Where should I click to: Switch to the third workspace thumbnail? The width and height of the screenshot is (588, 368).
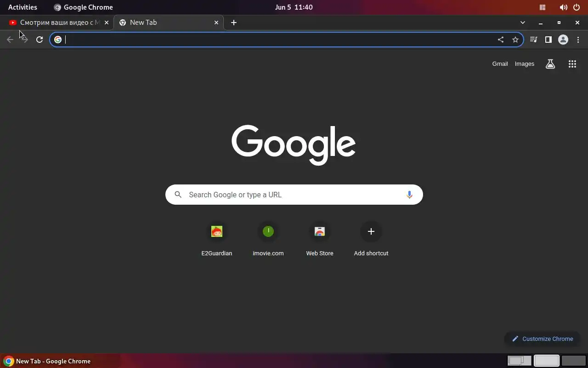click(x=573, y=361)
